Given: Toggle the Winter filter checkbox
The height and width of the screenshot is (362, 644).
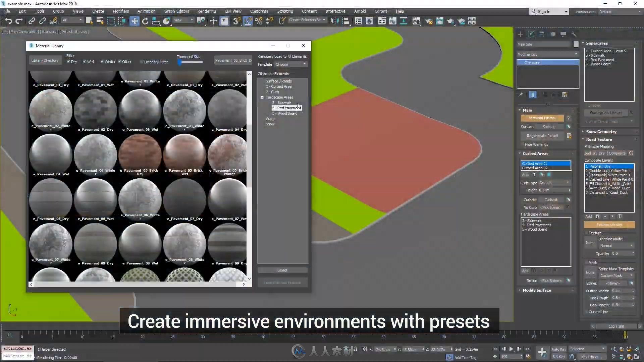Looking at the screenshot, I should pos(102,62).
